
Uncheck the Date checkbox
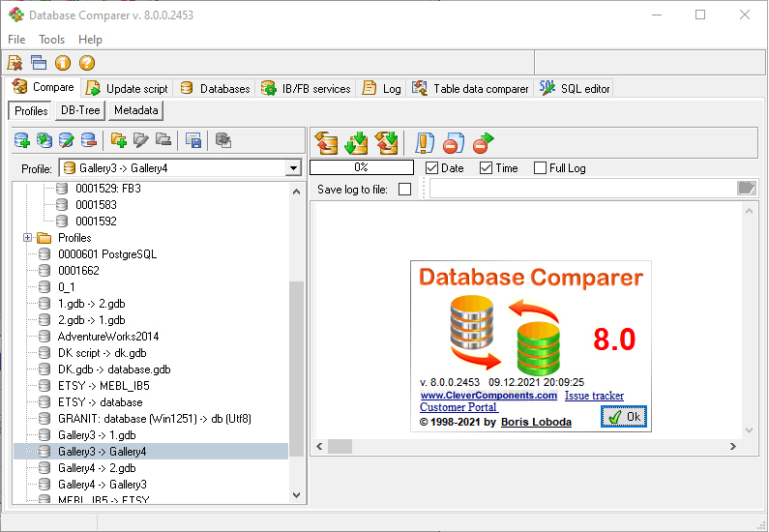(431, 168)
